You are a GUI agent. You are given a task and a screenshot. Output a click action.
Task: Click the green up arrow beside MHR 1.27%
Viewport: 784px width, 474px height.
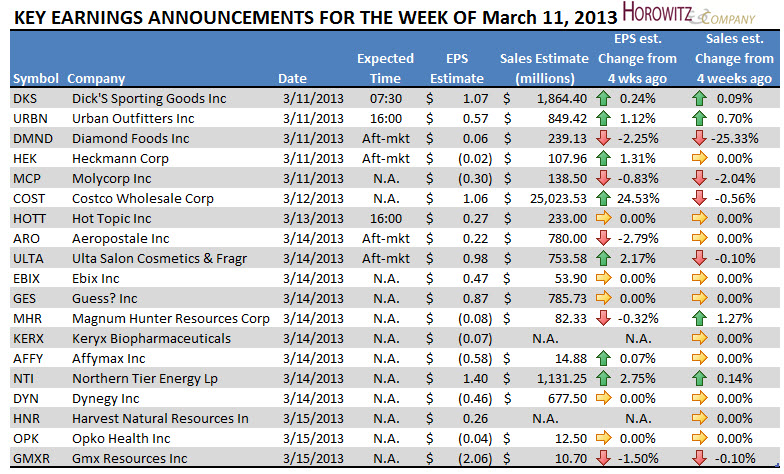[700, 318]
